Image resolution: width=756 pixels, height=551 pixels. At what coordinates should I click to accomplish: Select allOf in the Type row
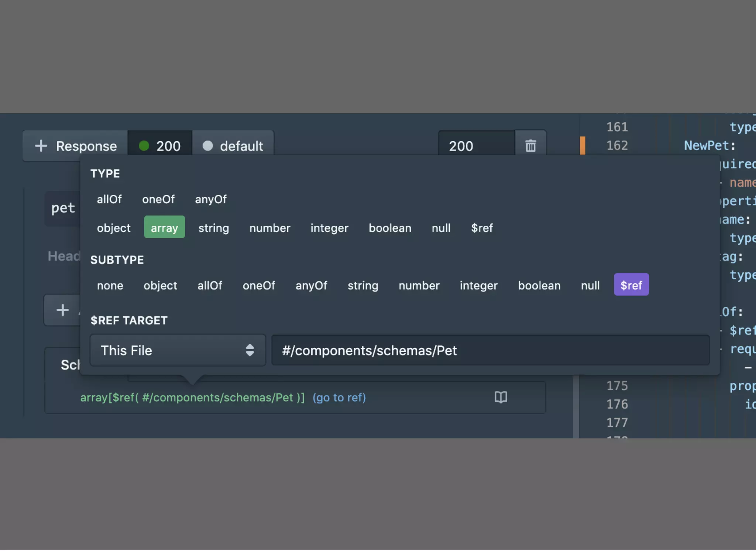(109, 199)
